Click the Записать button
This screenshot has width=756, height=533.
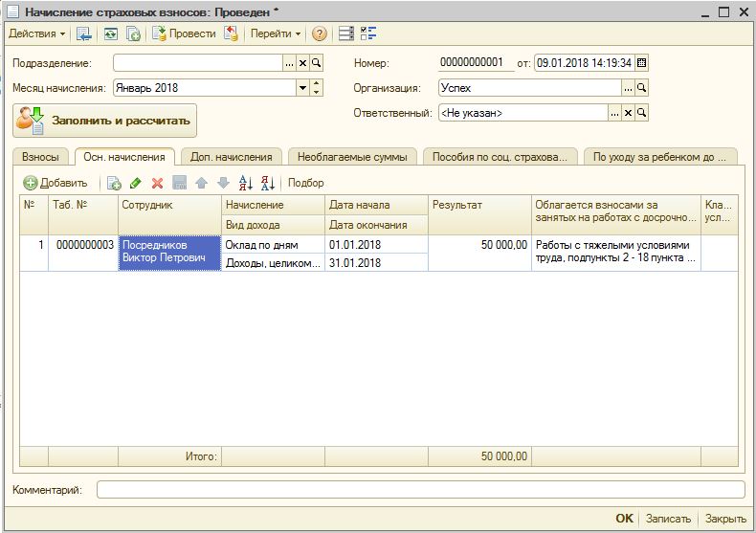(x=668, y=519)
